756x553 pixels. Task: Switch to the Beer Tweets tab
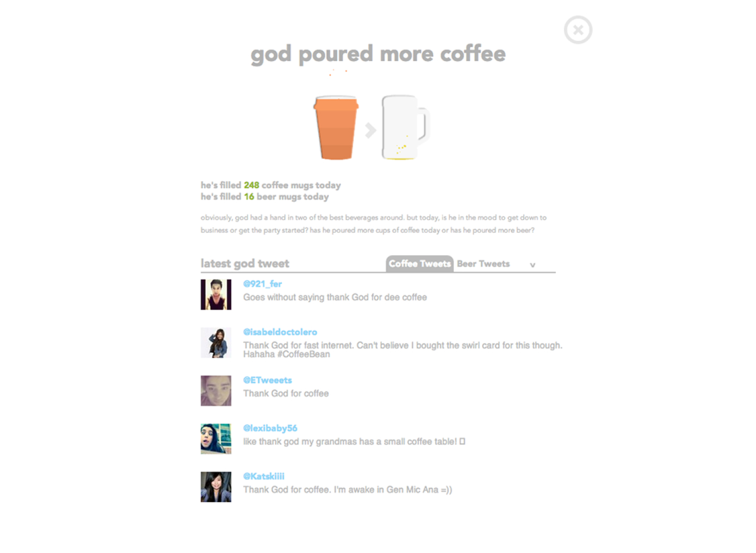(x=483, y=264)
